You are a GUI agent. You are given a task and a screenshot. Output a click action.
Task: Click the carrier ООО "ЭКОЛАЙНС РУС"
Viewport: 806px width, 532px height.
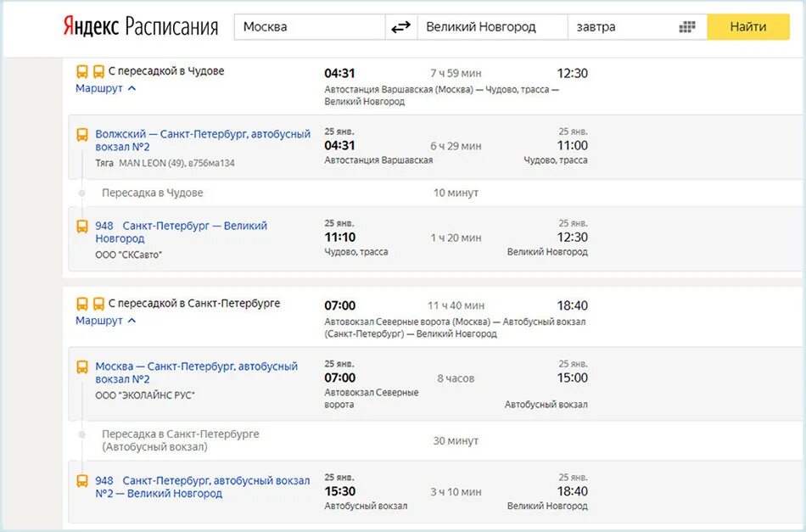[145, 395]
